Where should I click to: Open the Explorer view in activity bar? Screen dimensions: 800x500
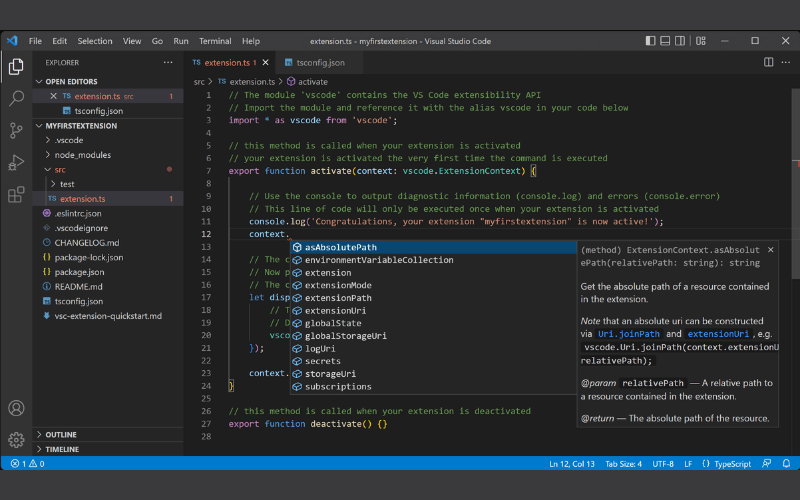[16, 67]
